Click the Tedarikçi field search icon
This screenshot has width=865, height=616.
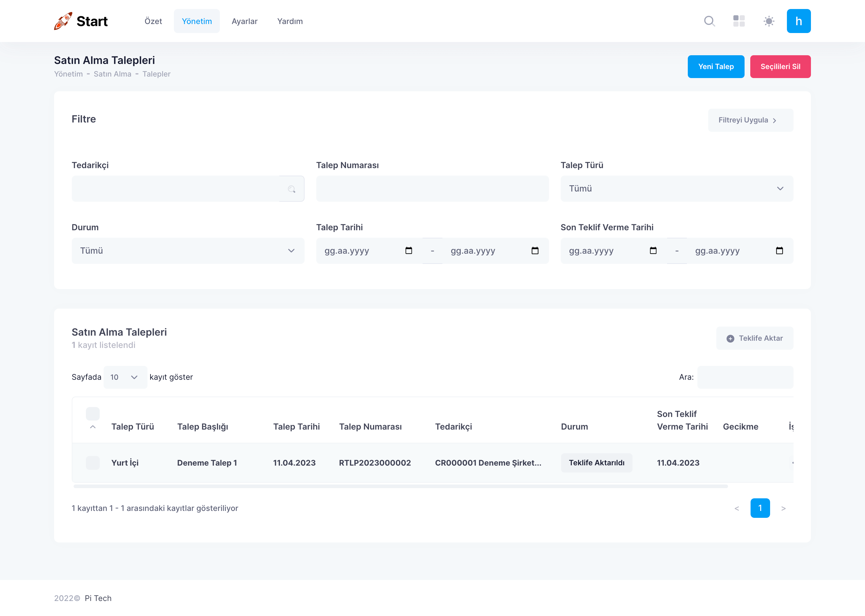pyautogui.click(x=291, y=189)
